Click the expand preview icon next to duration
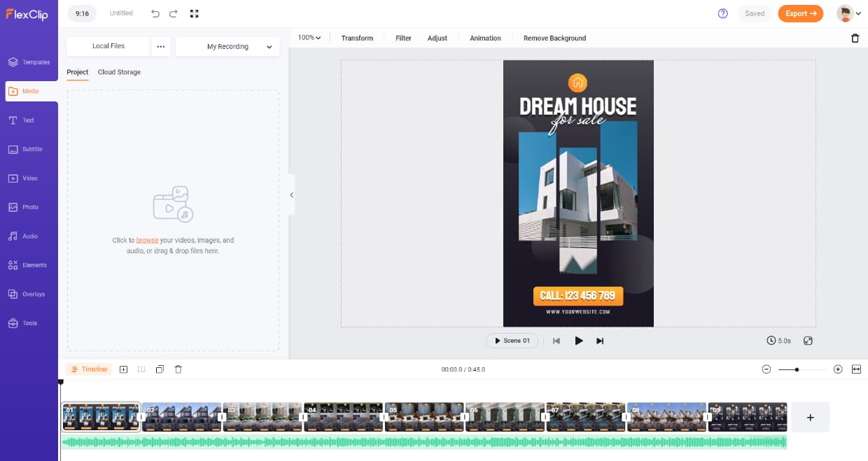Screen dimensions: 868x461 point(808,341)
